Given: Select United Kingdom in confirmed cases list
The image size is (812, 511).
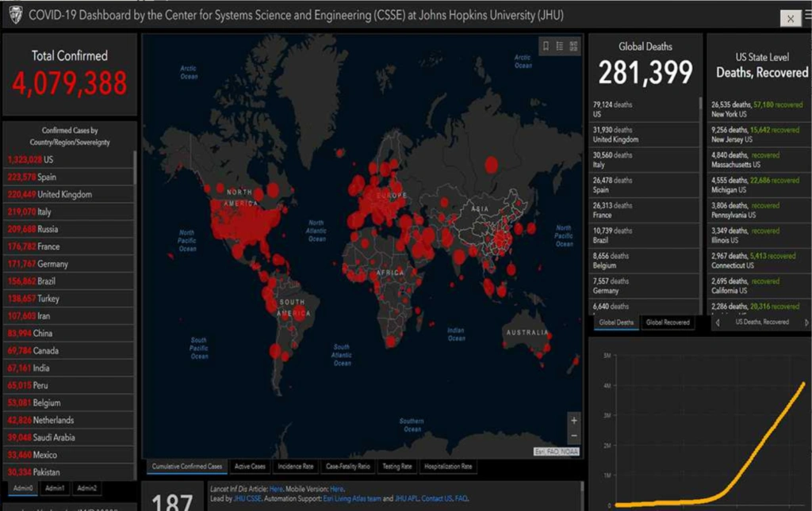Looking at the screenshot, I should coord(68,194).
